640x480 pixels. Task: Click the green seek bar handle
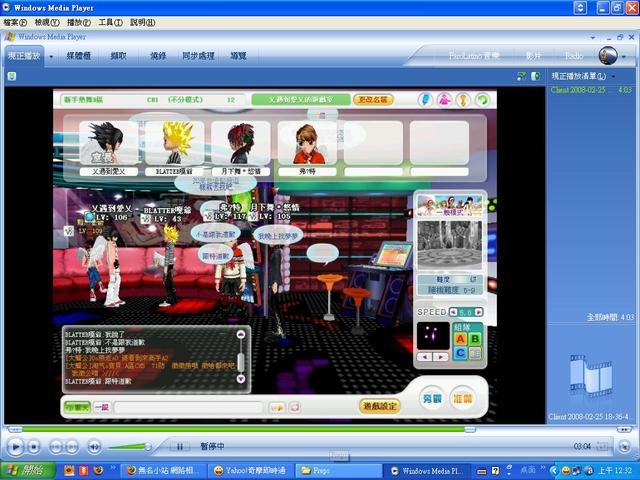(470, 429)
